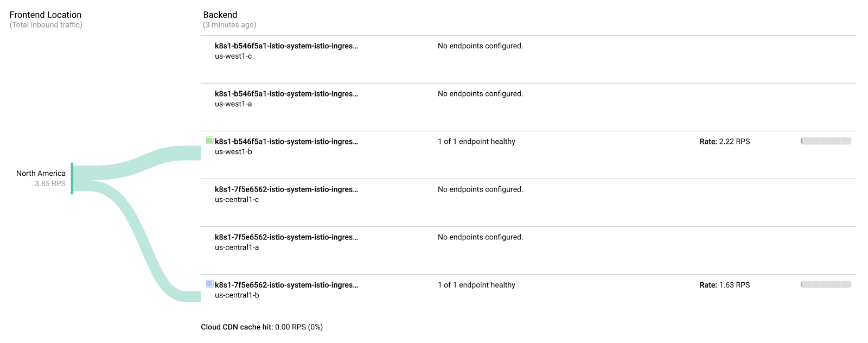The image size is (868, 343).
Task: Click the 1.63 RPS rate value
Action: click(x=734, y=285)
